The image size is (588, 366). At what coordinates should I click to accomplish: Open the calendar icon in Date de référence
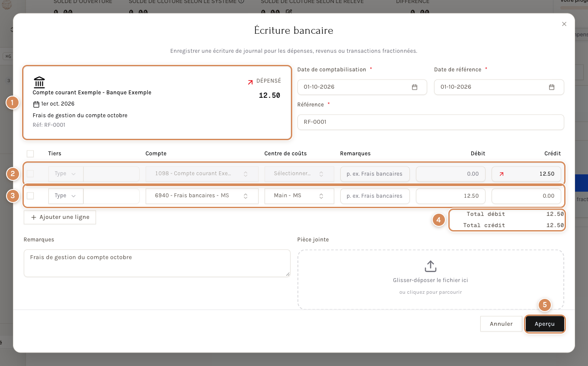tap(552, 87)
